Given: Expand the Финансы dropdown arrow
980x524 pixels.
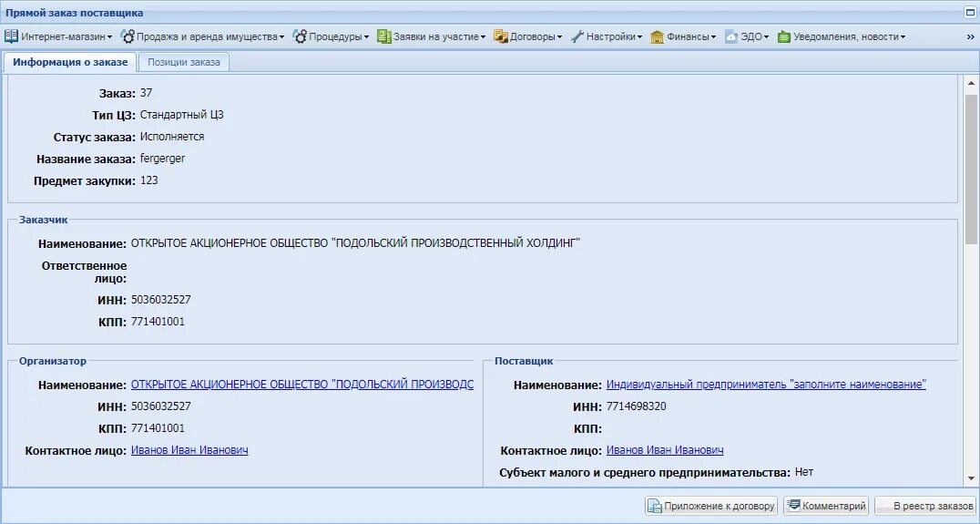Looking at the screenshot, I should 713,36.
